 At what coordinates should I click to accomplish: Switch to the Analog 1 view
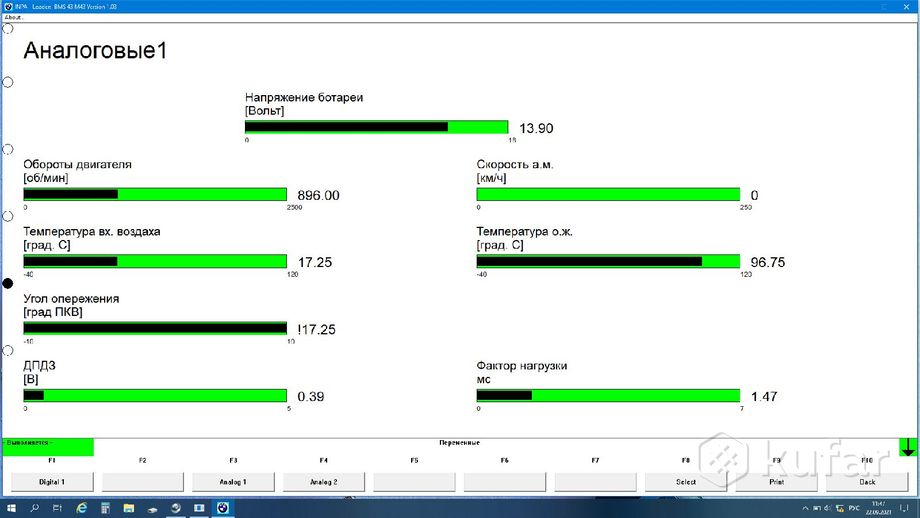tap(233, 481)
